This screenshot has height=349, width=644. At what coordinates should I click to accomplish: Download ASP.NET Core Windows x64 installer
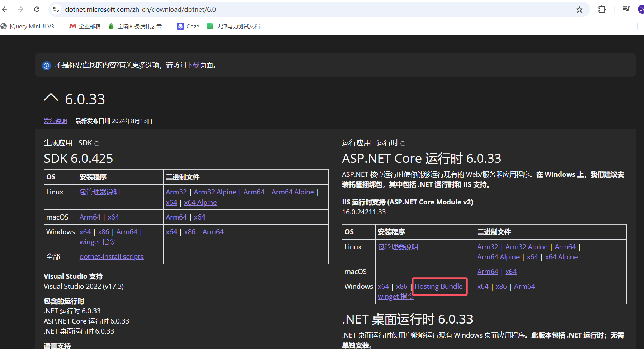[x=384, y=286]
